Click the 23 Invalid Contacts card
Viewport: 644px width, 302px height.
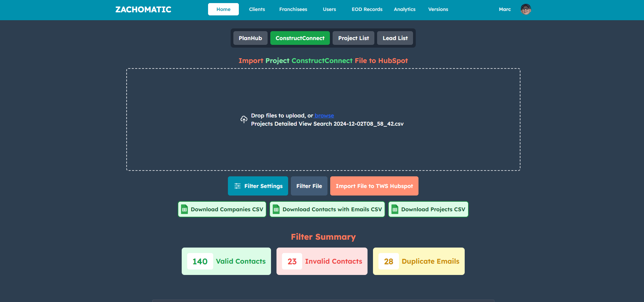click(322, 261)
